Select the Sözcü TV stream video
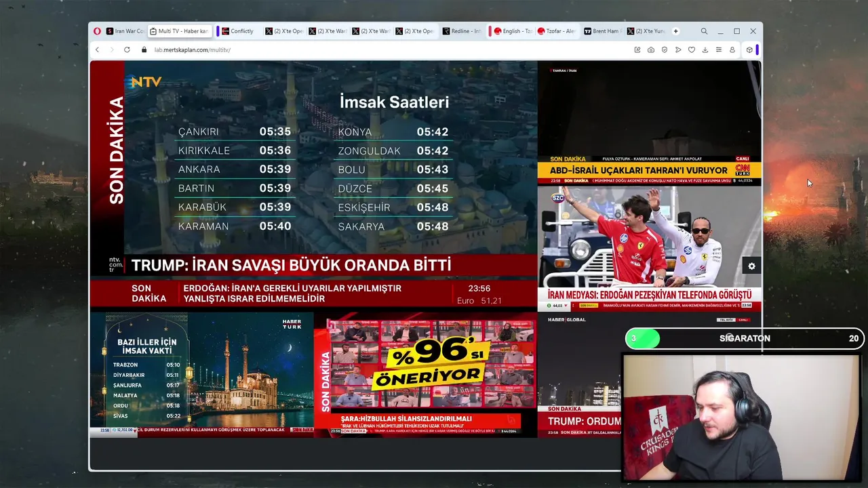 click(x=649, y=249)
